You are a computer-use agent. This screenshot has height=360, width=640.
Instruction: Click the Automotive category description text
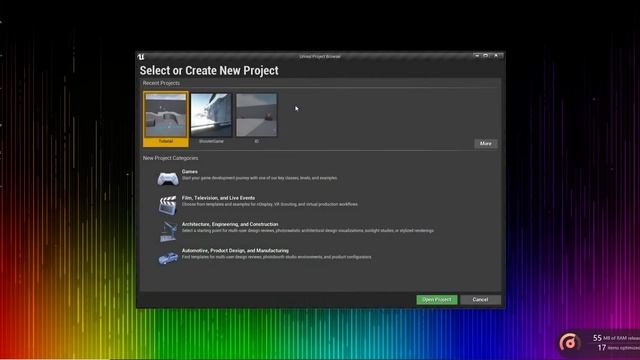tap(277, 257)
